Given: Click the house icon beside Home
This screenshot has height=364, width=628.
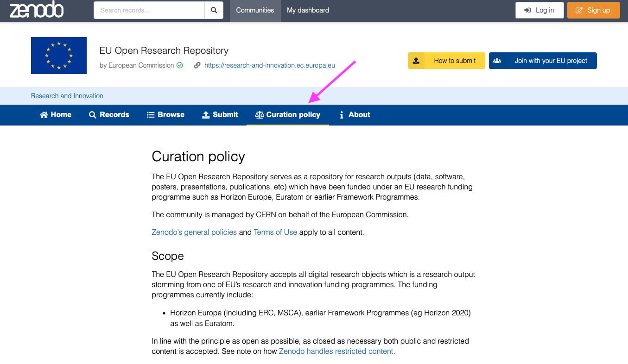Looking at the screenshot, I should (44, 115).
